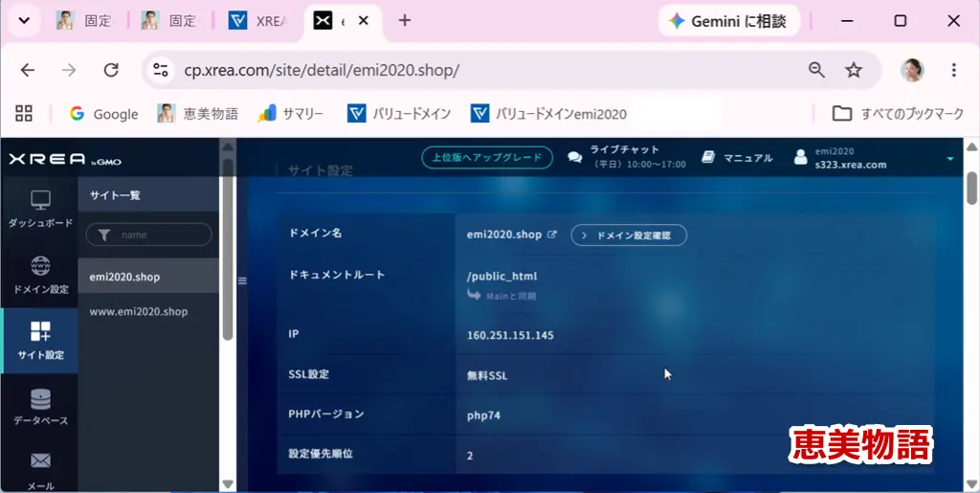Screen dimensions: 980x493
Task: Open tab search dropdown arrow
Action: pos(24,21)
